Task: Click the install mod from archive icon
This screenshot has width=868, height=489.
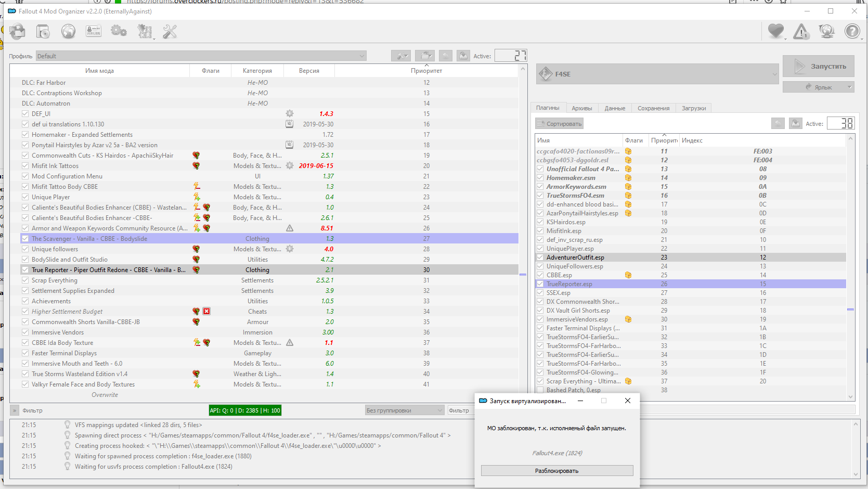Action: (x=43, y=32)
